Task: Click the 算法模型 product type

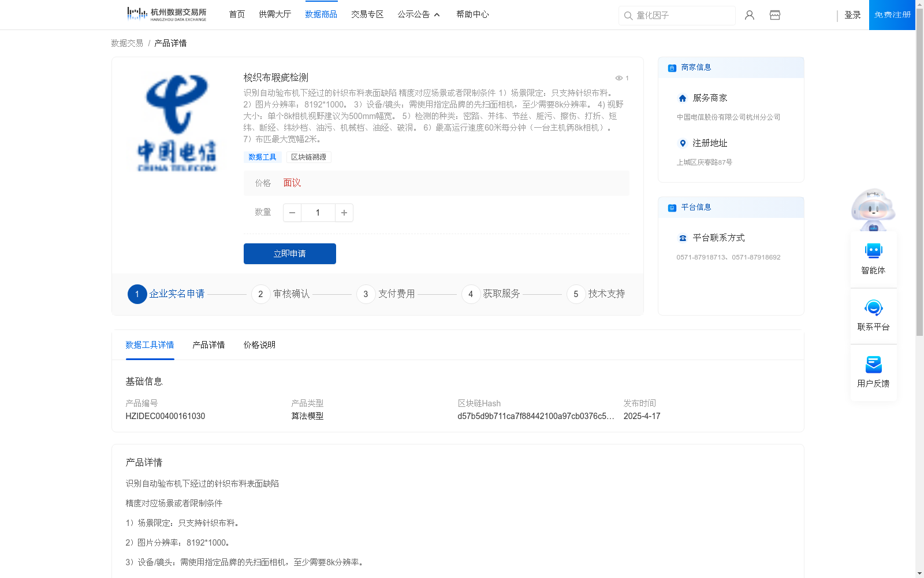Action: [307, 416]
